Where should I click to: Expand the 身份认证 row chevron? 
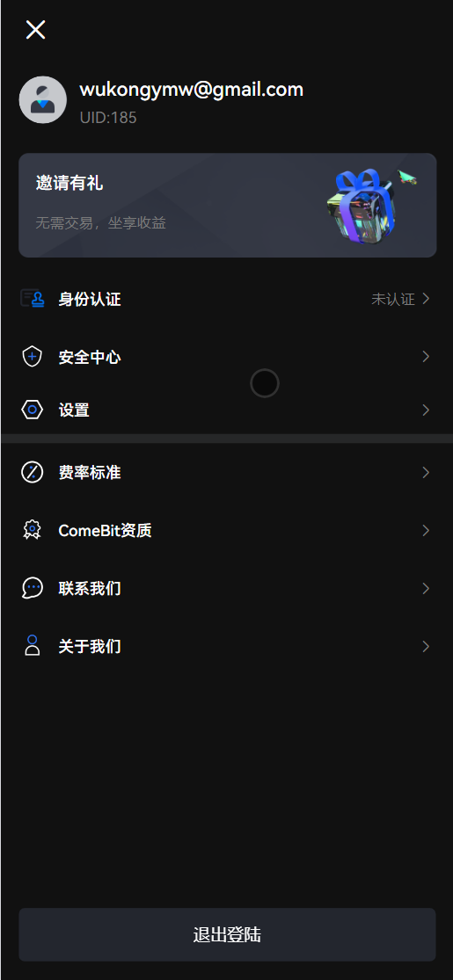coord(426,299)
